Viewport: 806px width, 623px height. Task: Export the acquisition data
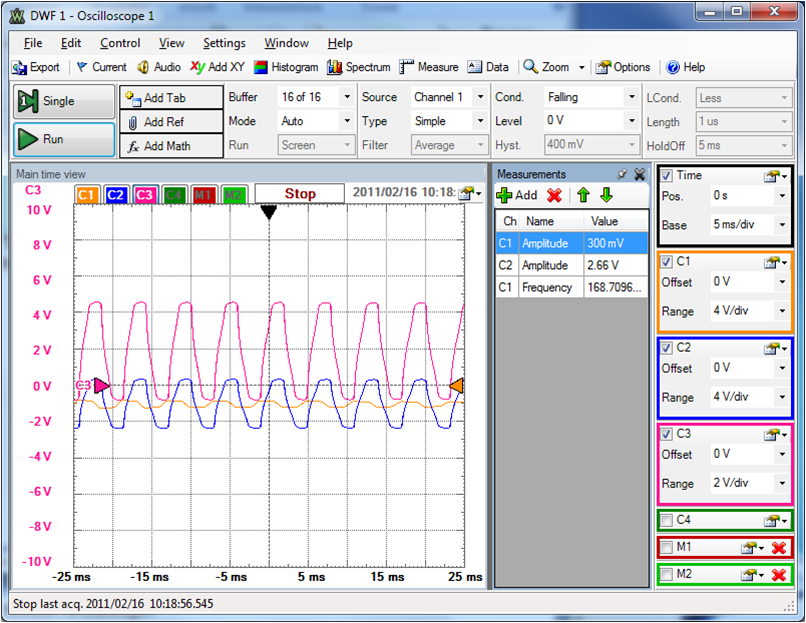tap(36, 67)
